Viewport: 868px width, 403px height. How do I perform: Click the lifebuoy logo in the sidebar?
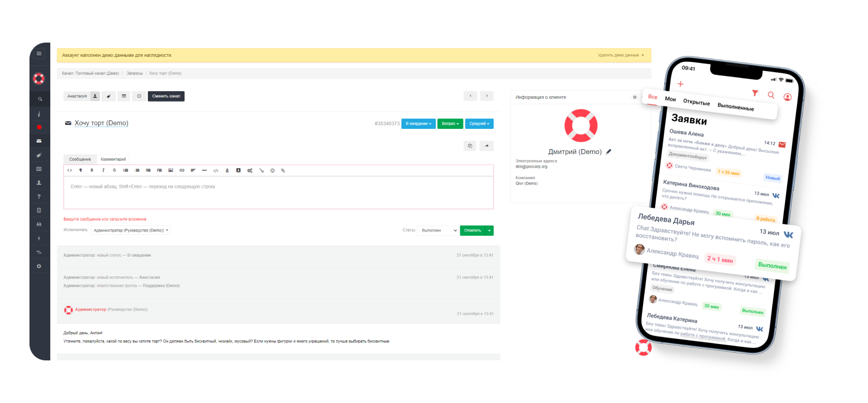[39, 79]
